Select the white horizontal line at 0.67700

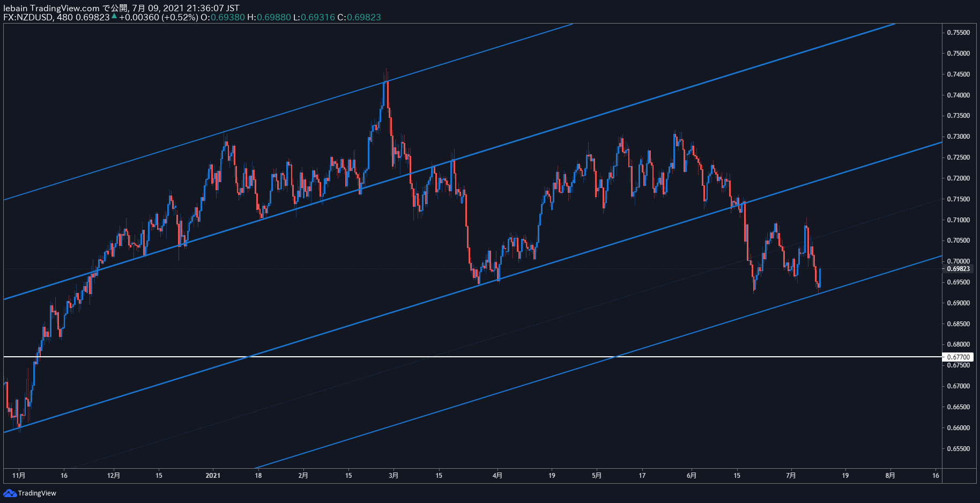472,357
